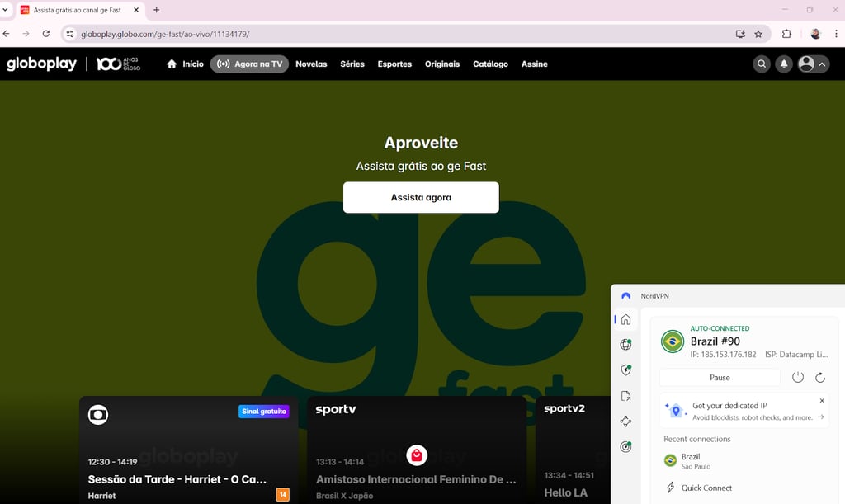Open NordVPN file share sidebar icon
Viewport: 845px width, 504px height.
[625, 396]
